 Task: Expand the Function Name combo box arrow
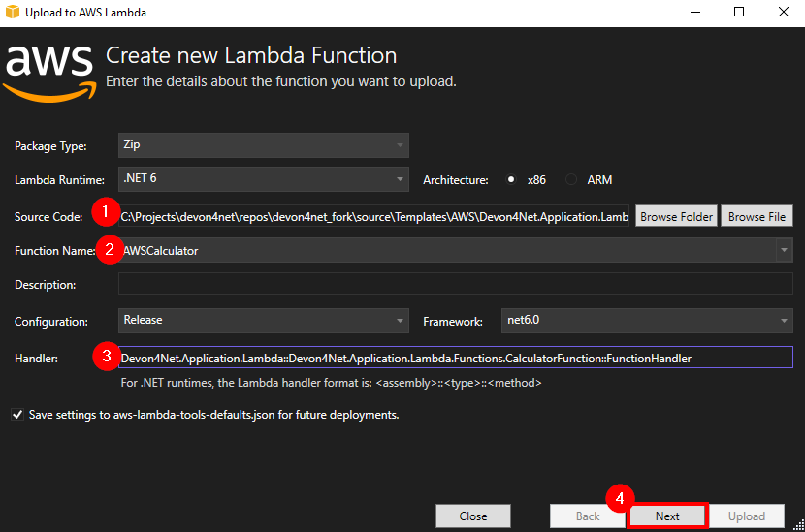coord(784,250)
